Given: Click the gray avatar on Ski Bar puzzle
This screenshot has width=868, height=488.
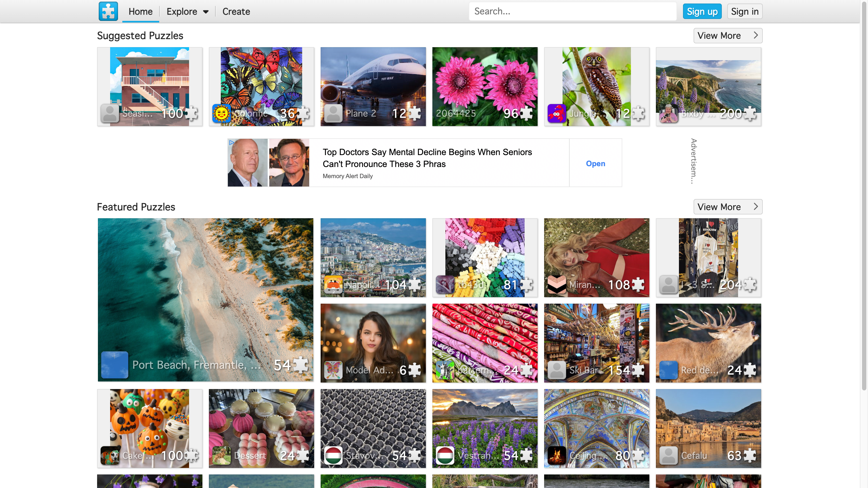Looking at the screenshot, I should click(x=557, y=370).
